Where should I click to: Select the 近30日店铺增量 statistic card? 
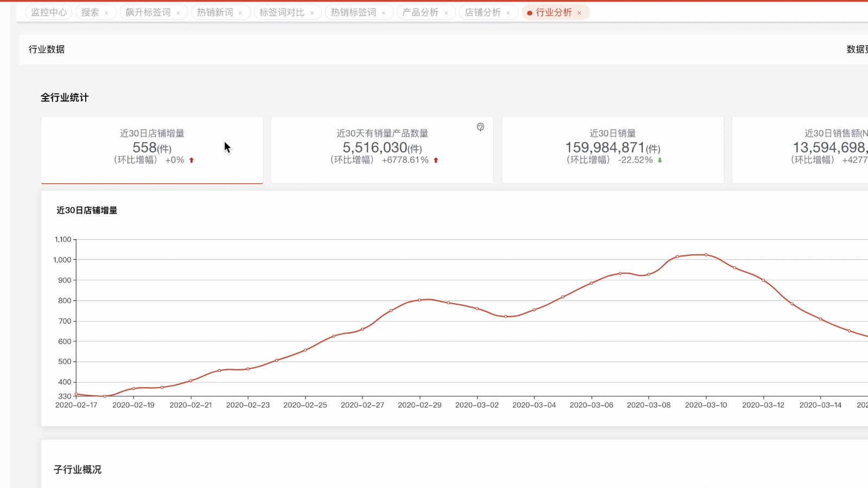[x=152, y=150]
